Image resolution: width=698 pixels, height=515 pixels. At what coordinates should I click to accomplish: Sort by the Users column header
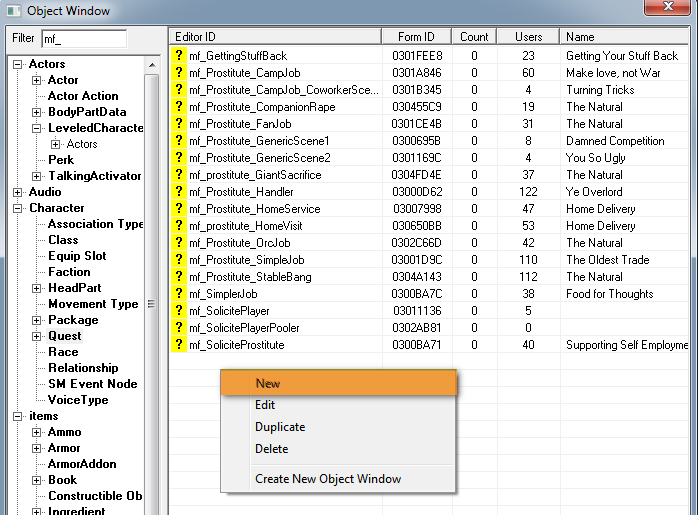point(528,37)
